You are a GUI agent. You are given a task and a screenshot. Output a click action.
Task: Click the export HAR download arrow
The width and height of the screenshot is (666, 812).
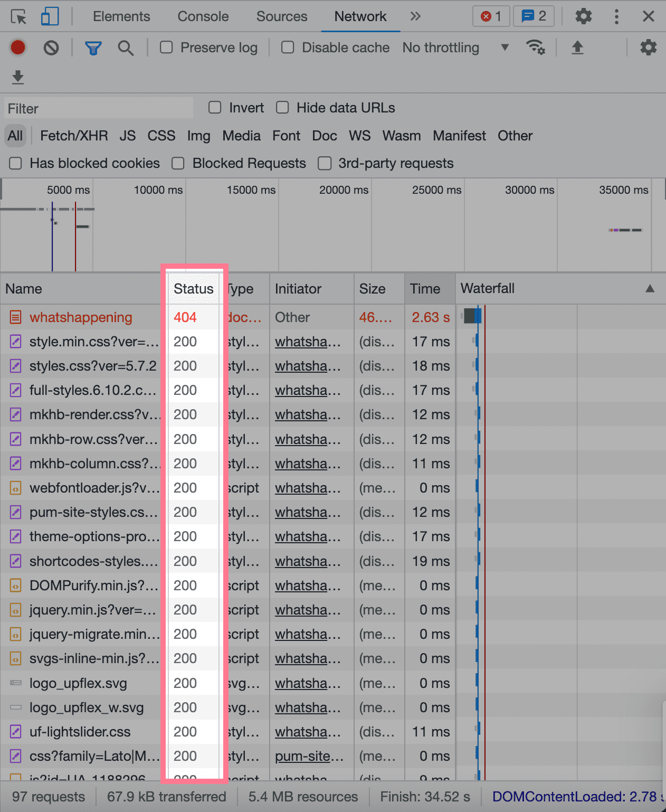pyautogui.click(x=18, y=77)
